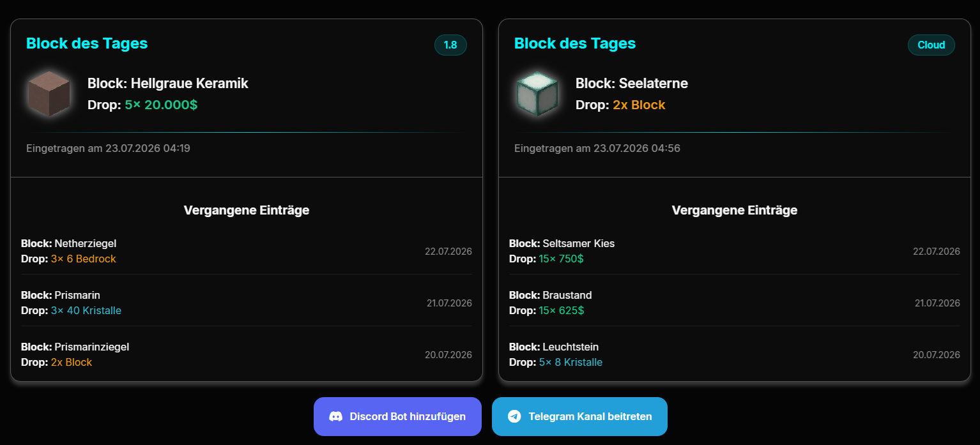The image size is (980, 445).
Task: Click the right Block des Tages heading
Action: (x=575, y=43)
